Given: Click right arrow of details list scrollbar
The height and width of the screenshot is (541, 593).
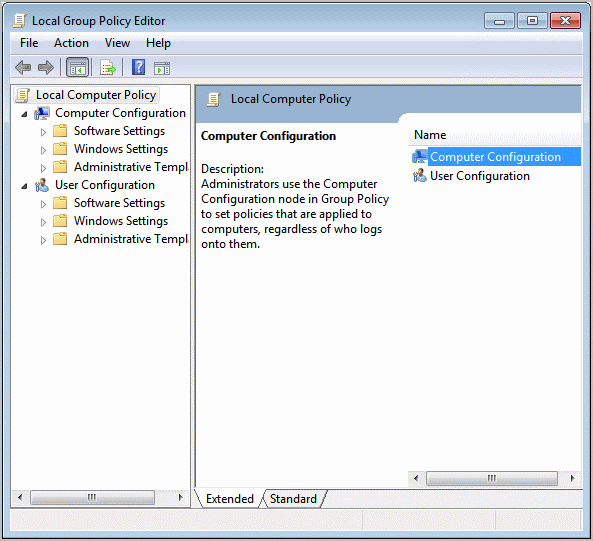Looking at the screenshot, I should coord(573,478).
